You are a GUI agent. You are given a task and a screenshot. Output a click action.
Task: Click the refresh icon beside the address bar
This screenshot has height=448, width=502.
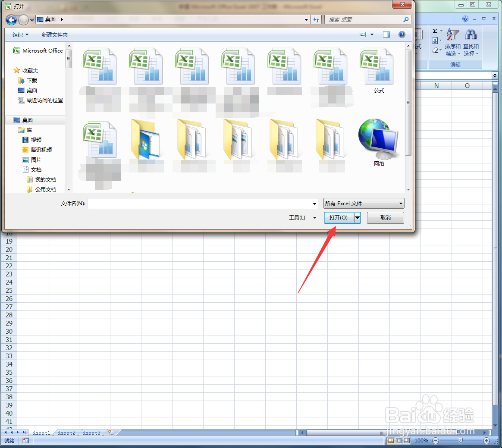coord(316,20)
